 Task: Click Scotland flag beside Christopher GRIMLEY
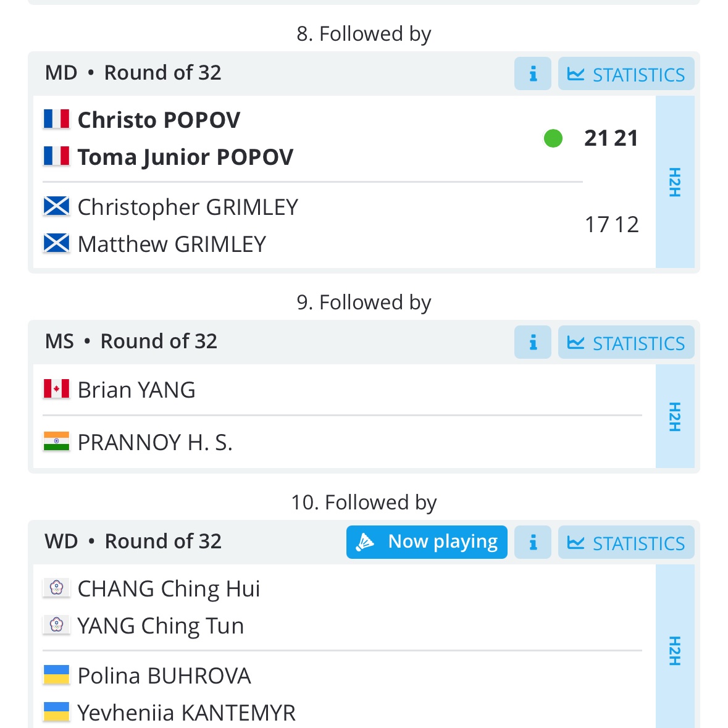click(56, 206)
